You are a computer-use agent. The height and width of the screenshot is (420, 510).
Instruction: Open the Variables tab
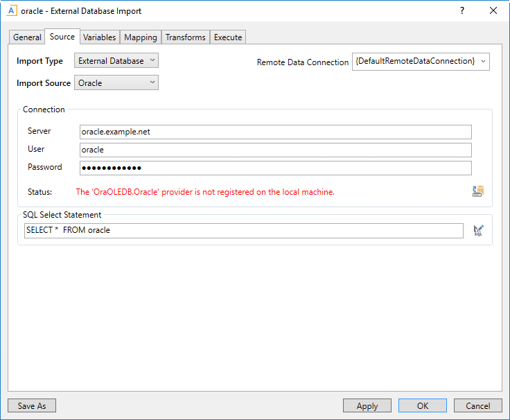(x=100, y=37)
